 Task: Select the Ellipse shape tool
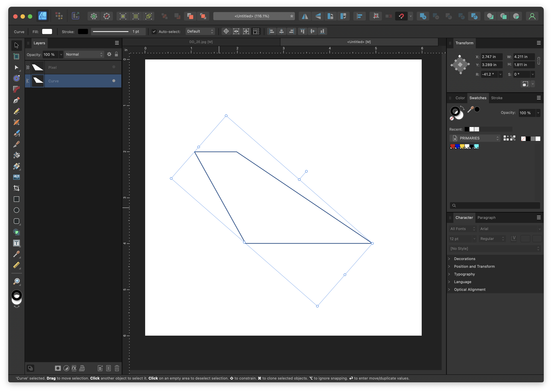(16, 210)
